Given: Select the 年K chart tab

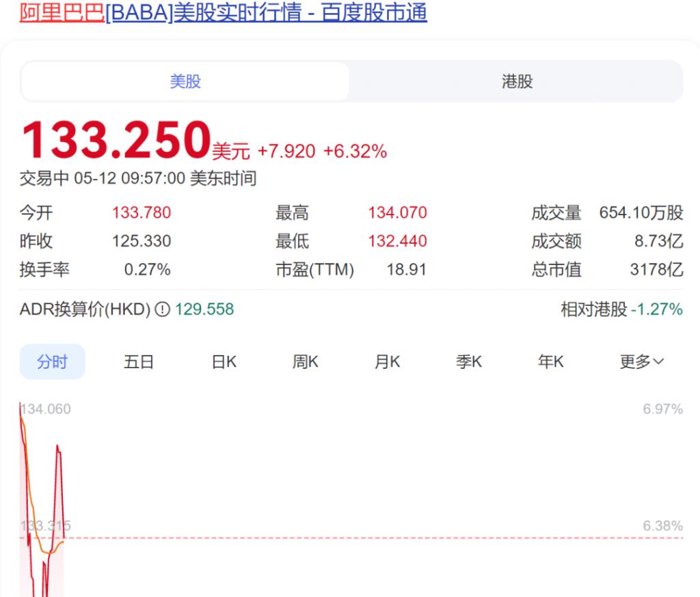Looking at the screenshot, I should 550,361.
